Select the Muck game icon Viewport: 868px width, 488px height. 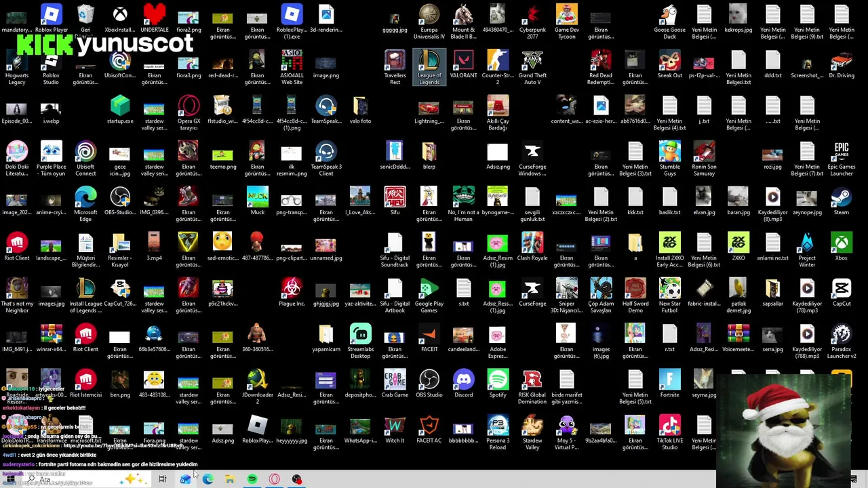[x=257, y=201]
